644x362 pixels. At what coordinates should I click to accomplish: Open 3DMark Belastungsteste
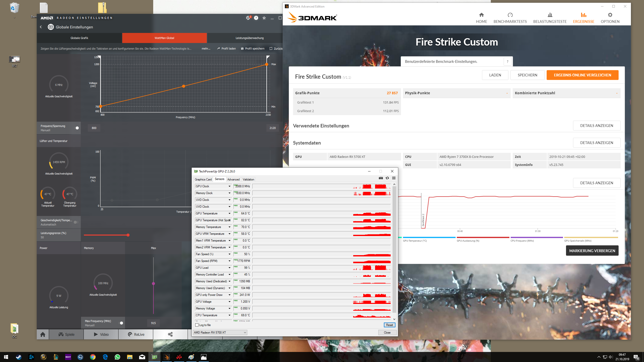point(550,18)
